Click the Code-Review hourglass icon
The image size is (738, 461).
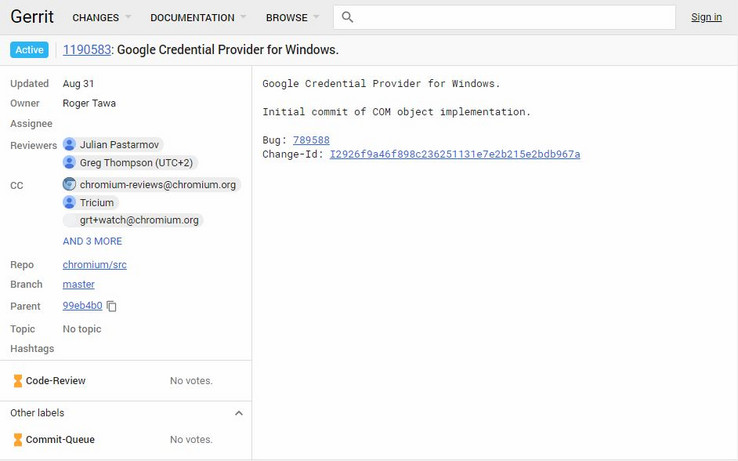(18, 381)
